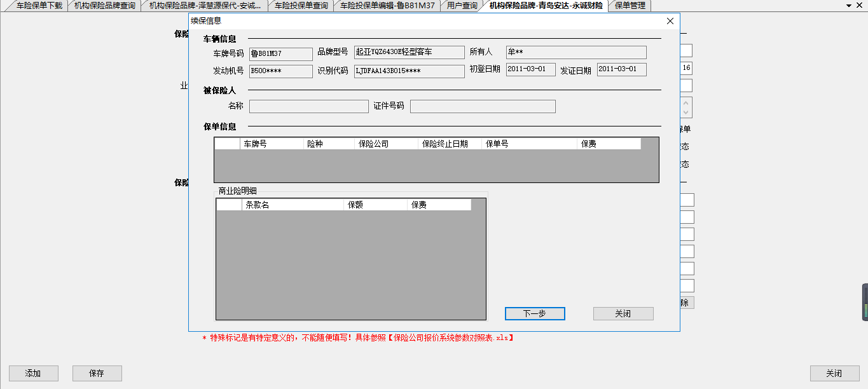Viewport: 868px width, 389px height.
Task: Click 保险终止日期 column header
Action: coord(450,144)
